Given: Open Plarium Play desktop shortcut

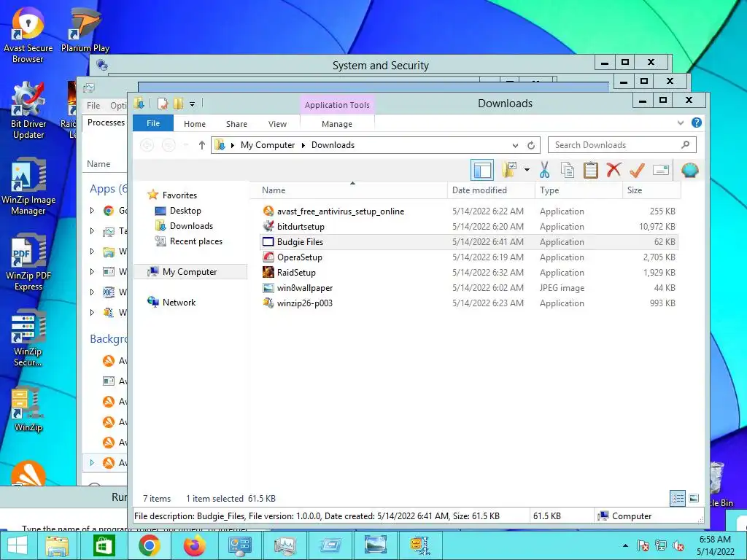Looking at the screenshot, I should click(x=85, y=31).
